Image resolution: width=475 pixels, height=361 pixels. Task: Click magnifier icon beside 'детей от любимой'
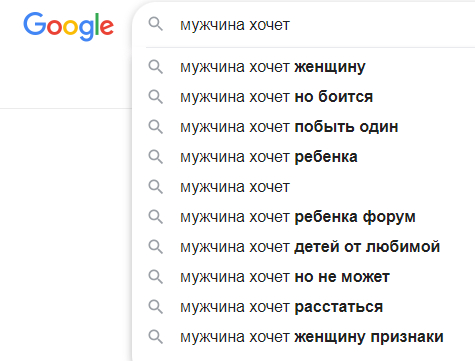(x=156, y=247)
